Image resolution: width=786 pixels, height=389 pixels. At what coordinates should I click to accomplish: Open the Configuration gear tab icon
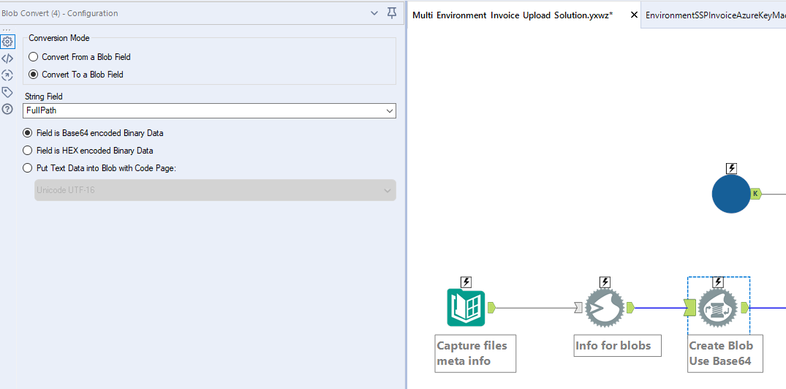(8, 42)
